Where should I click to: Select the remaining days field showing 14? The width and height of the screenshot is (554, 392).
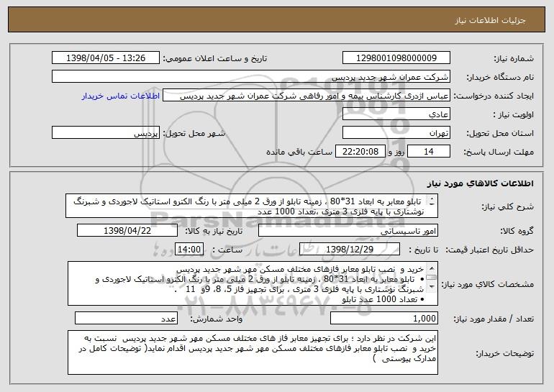coord(429,152)
